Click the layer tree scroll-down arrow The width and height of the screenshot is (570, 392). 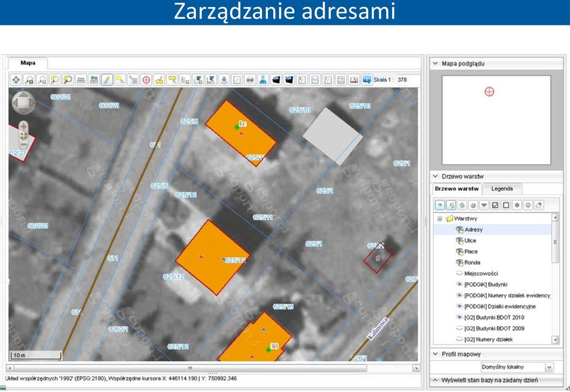(555, 340)
